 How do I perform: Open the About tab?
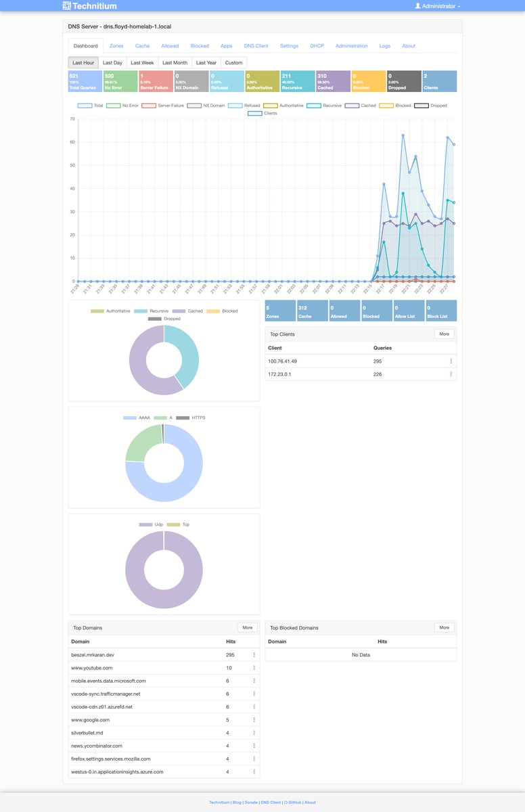click(409, 46)
